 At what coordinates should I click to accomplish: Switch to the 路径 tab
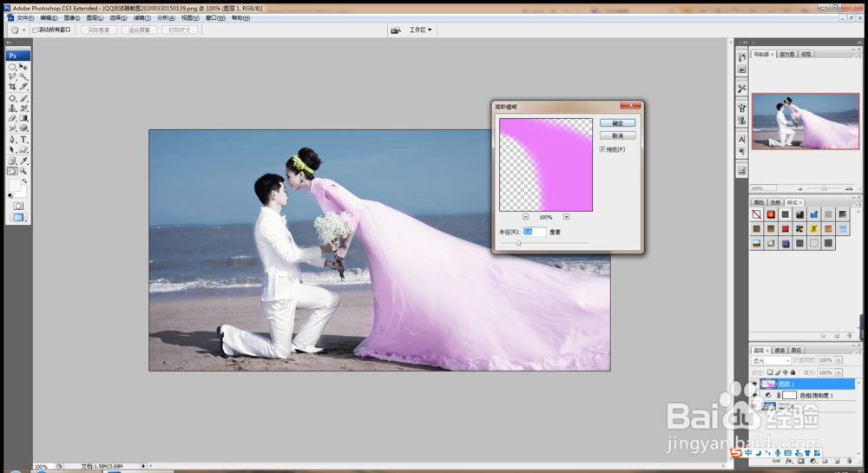[796, 350]
